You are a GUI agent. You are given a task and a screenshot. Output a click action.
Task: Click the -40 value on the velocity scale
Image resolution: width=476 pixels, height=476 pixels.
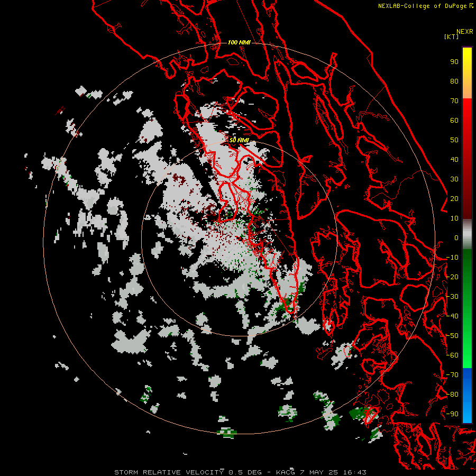point(452,316)
